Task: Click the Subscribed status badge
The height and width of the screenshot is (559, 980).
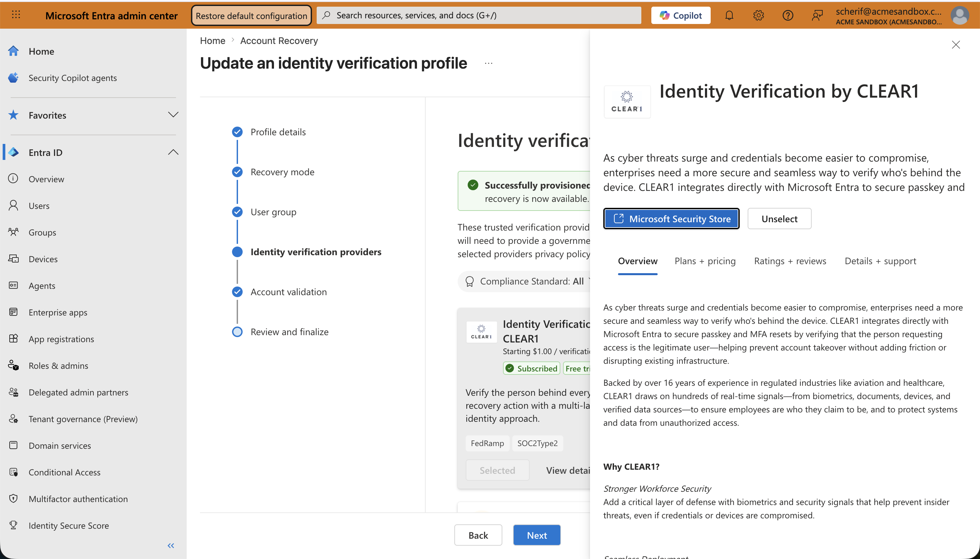Action: [532, 368]
